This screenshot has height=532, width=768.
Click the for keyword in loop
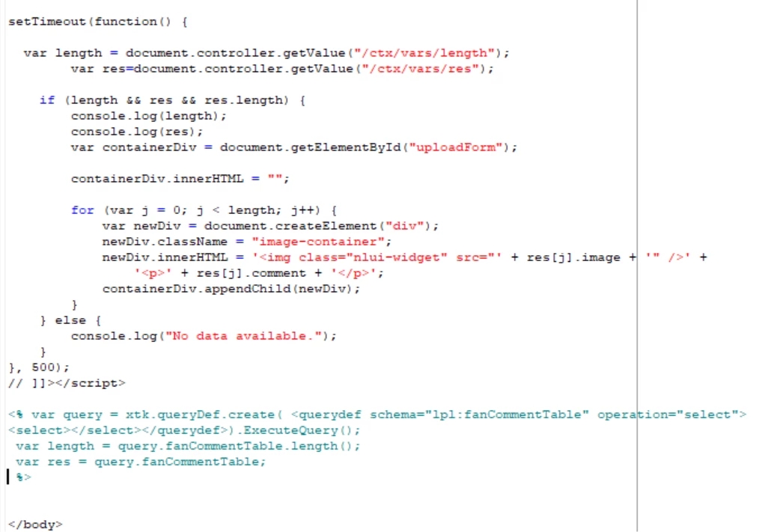tap(82, 210)
